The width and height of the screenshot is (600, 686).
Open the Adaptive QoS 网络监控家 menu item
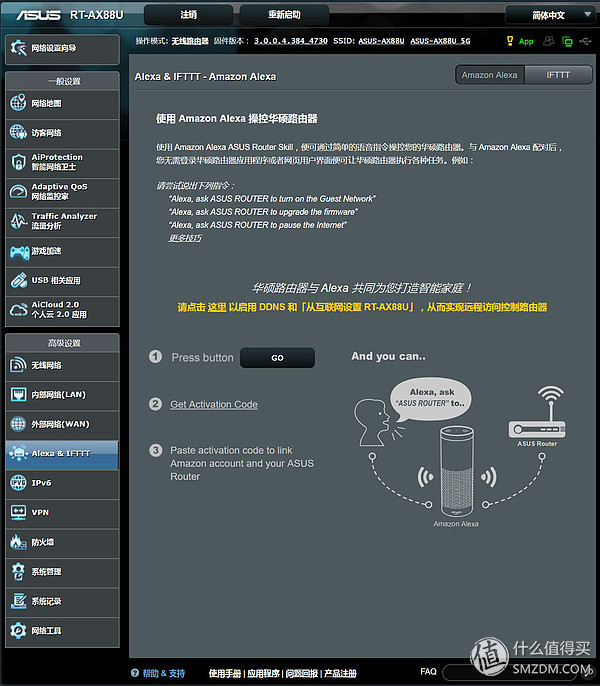pyautogui.click(x=62, y=192)
